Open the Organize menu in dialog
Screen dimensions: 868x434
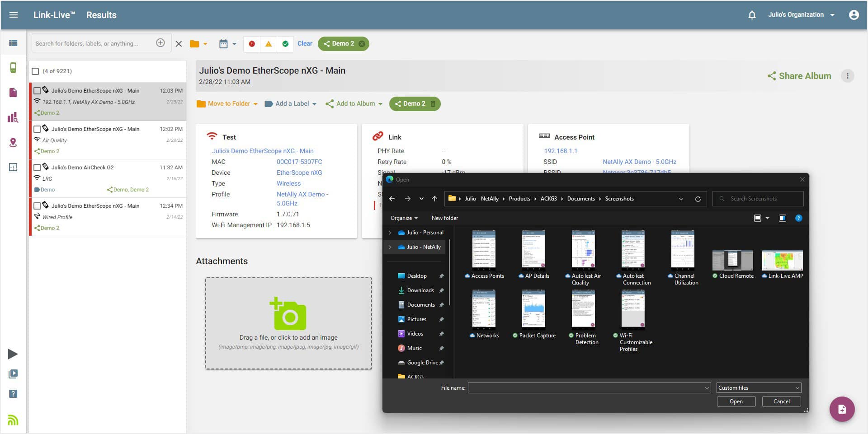point(404,218)
